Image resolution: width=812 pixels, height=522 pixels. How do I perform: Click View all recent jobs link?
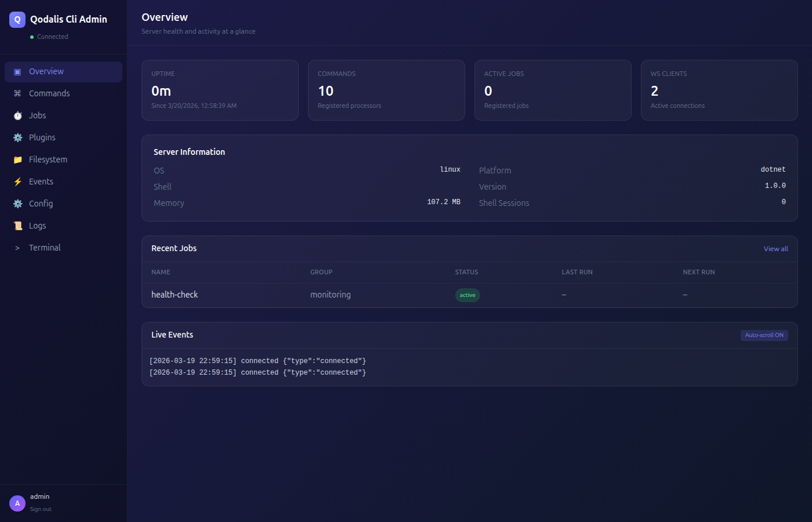775,249
